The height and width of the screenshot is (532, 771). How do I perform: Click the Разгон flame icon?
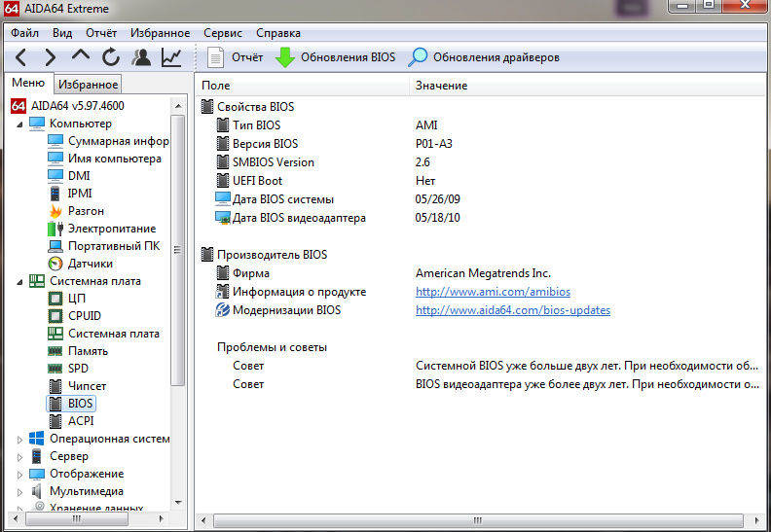pos(55,211)
